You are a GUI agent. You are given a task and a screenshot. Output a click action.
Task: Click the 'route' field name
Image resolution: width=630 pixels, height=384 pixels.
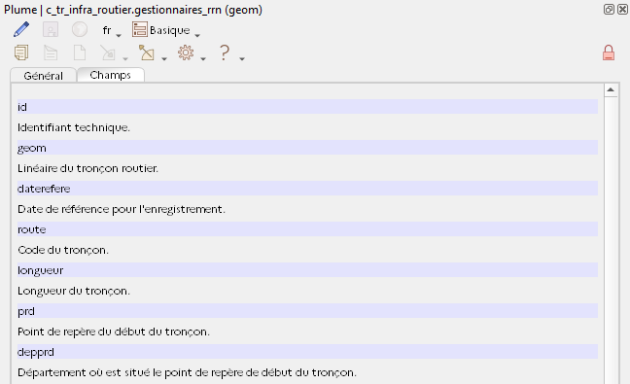coord(32,229)
